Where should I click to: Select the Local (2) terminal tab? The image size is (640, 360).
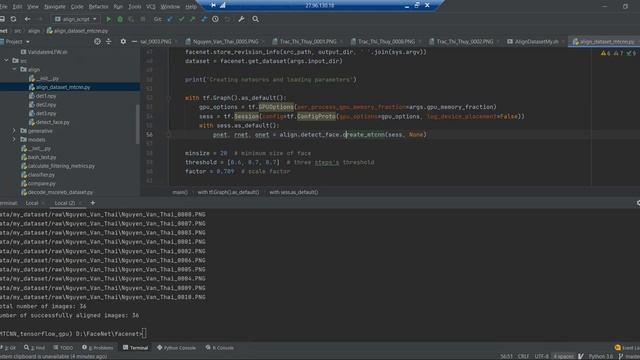pos(64,203)
